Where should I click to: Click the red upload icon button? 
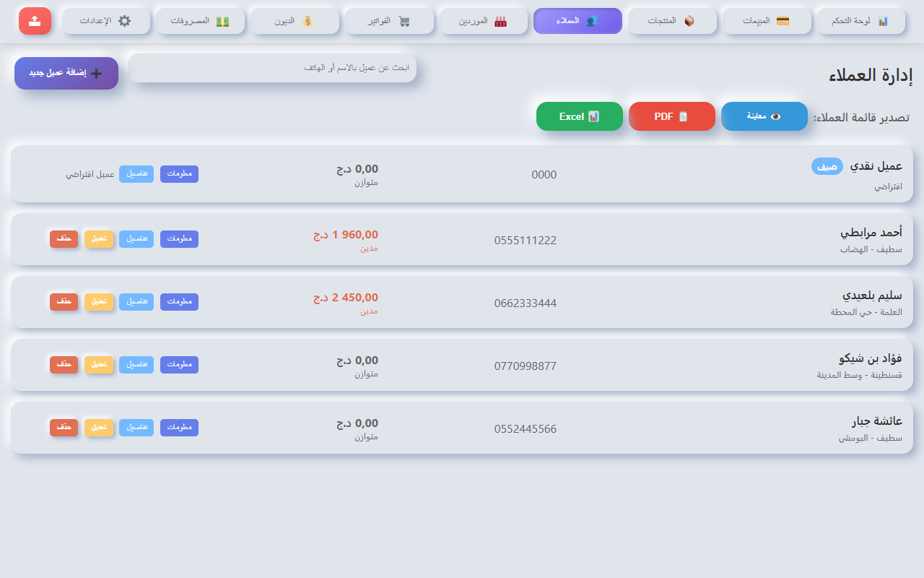(x=35, y=21)
